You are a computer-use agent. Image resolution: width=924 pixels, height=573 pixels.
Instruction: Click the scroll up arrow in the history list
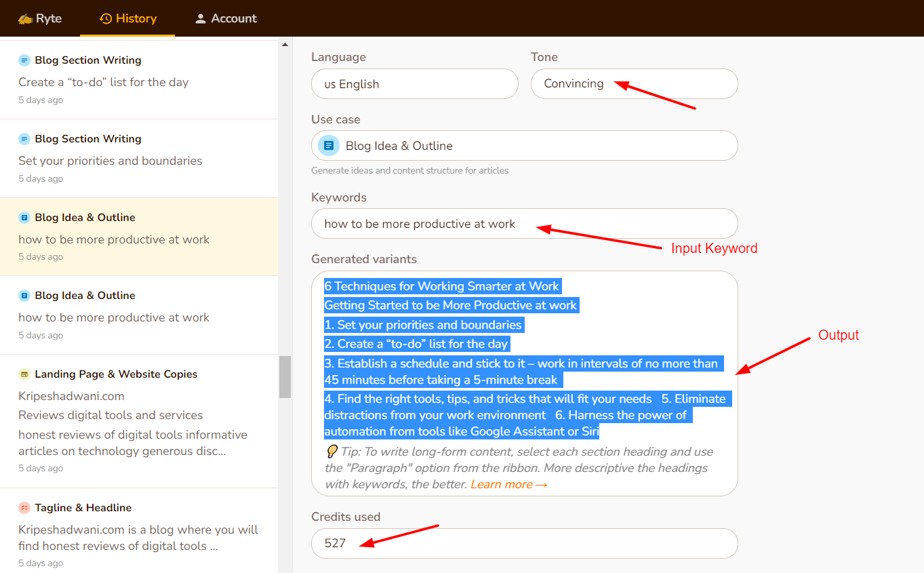[285, 45]
